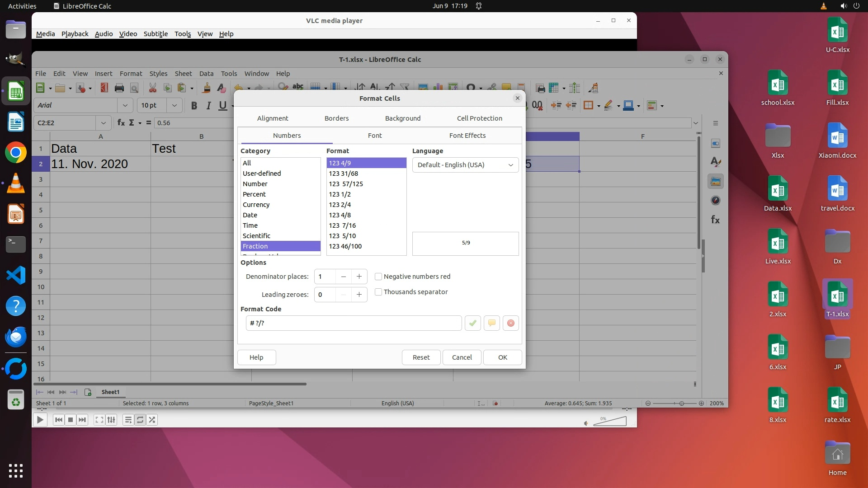Click the OK button
This screenshot has height=488, width=868.
click(x=502, y=357)
